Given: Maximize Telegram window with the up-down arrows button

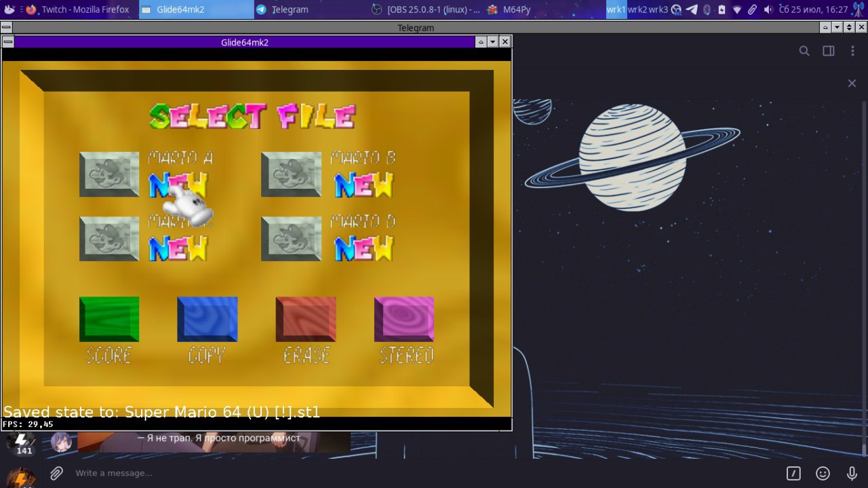Looking at the screenshot, I should click(849, 28).
